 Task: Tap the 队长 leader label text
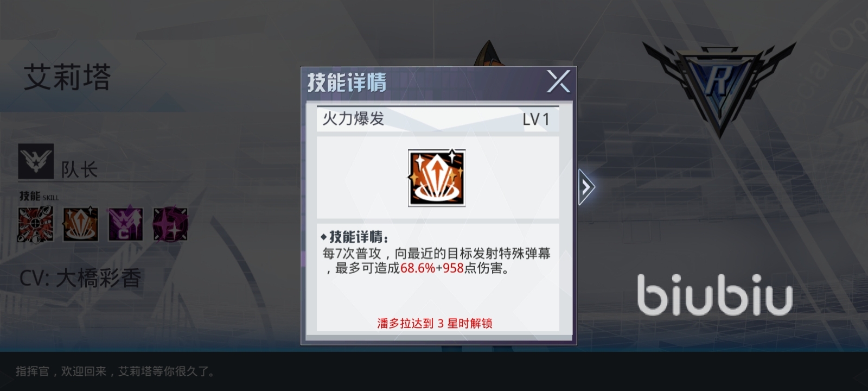pos(79,170)
